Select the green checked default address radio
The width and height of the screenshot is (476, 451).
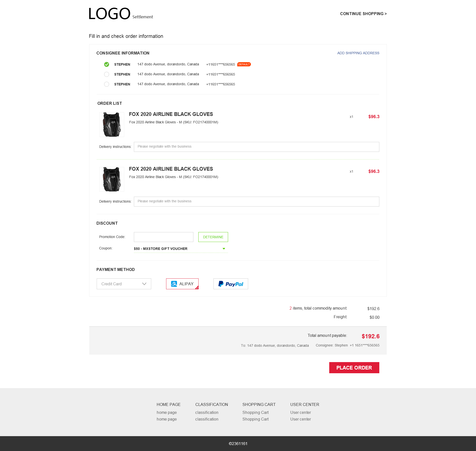tap(107, 64)
